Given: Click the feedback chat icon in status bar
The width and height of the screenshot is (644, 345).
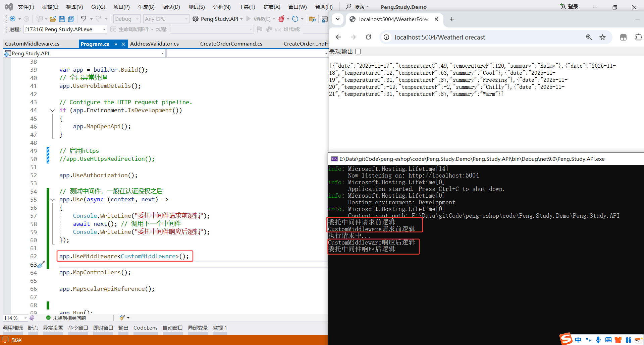Looking at the screenshot, I should 5,340.
